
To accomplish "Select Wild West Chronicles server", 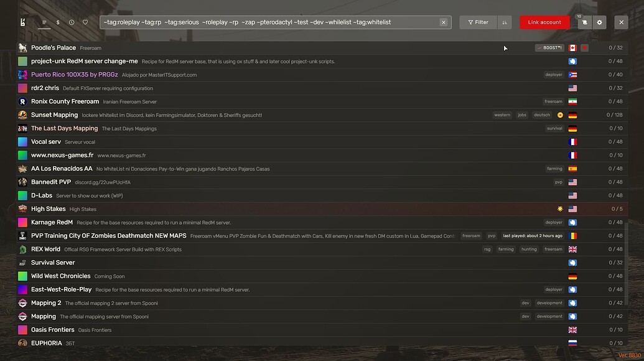I will pyautogui.click(x=322, y=276).
